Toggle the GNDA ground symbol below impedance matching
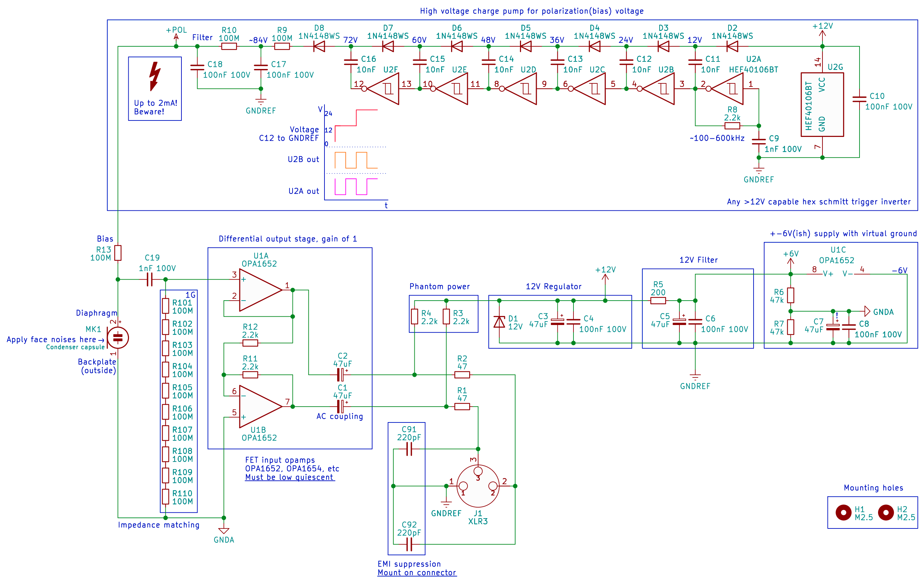The height and width of the screenshot is (582, 924). coord(224,532)
